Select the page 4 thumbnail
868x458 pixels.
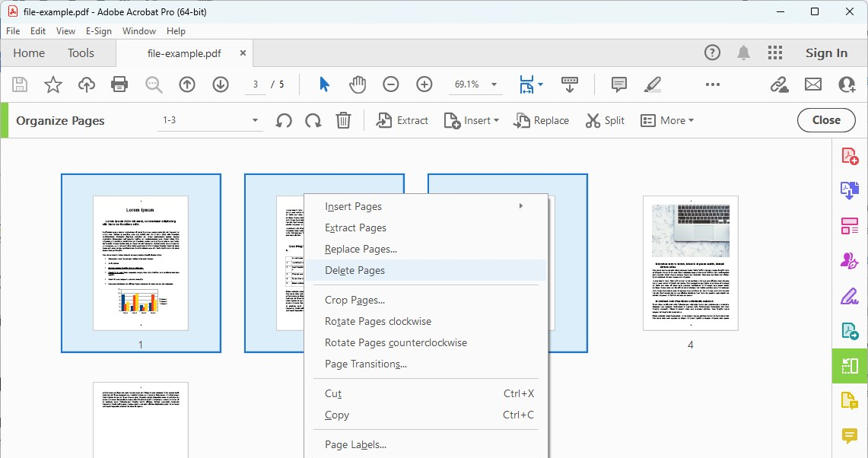pos(690,263)
